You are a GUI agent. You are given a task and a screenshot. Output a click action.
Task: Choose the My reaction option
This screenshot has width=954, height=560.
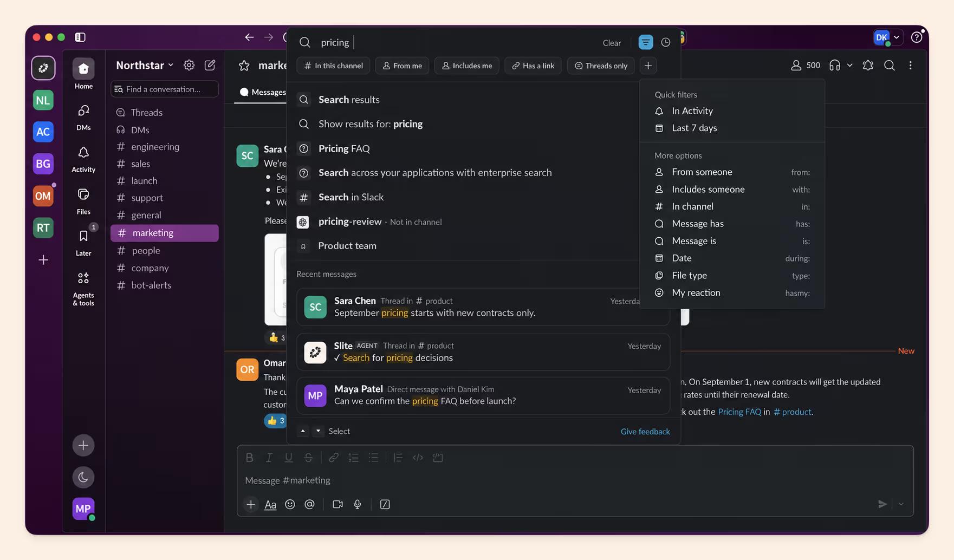(x=732, y=292)
